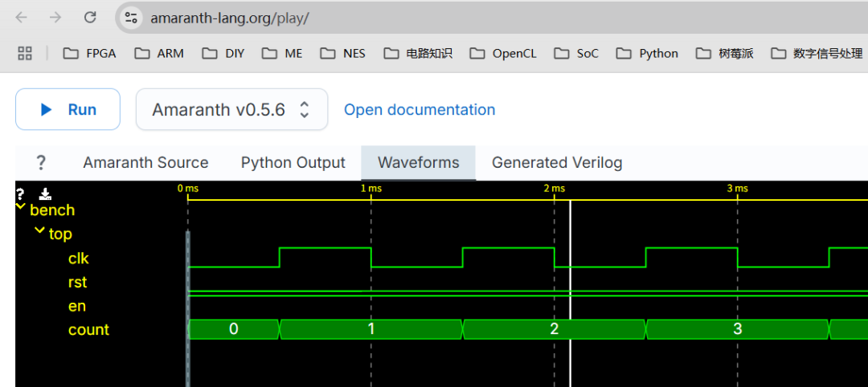Open the ARM bookmark folder

(x=159, y=54)
